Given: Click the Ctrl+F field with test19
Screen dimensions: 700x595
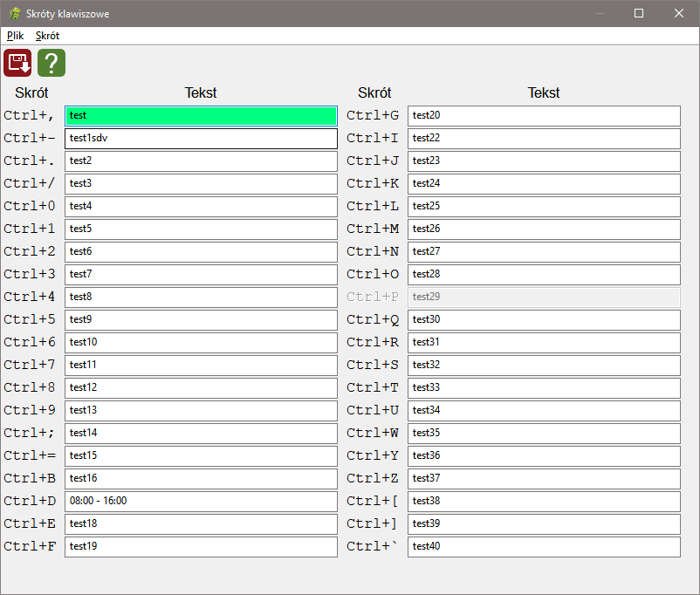Looking at the screenshot, I should 201,546.
